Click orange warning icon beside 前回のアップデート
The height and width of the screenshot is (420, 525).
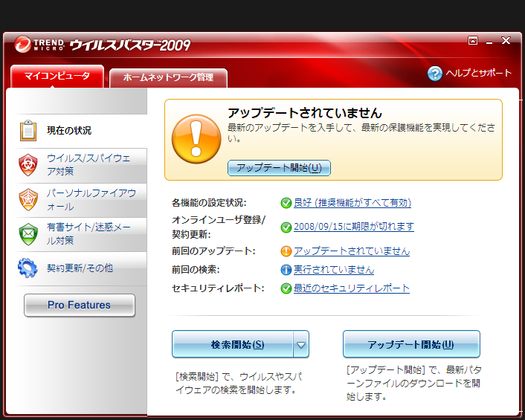click(286, 251)
